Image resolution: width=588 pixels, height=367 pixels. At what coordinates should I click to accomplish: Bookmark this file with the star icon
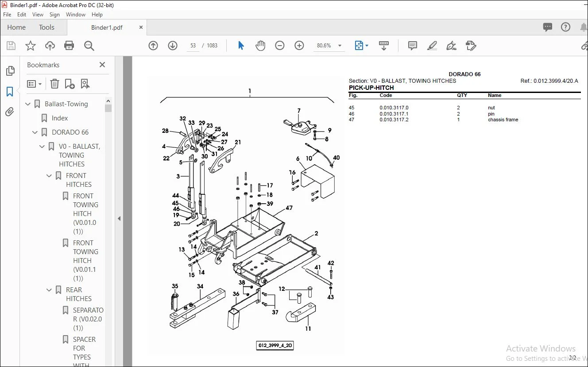pyautogui.click(x=31, y=46)
